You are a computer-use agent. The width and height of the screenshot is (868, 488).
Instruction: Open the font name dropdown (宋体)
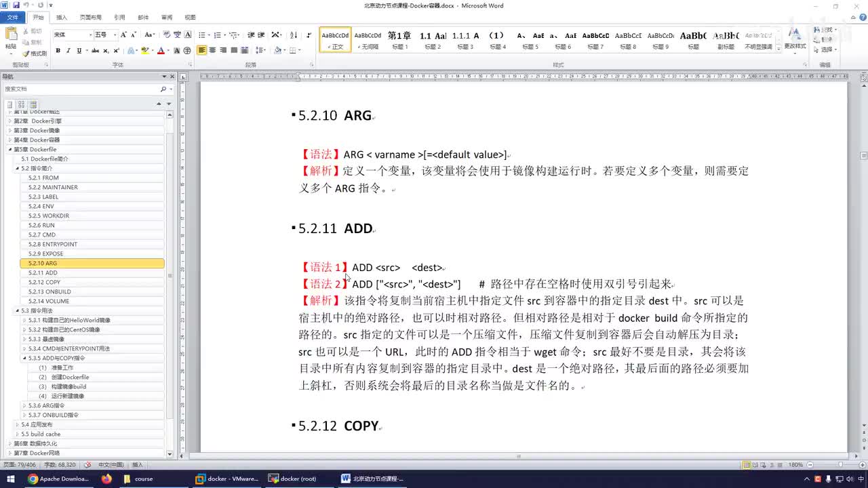click(90, 35)
